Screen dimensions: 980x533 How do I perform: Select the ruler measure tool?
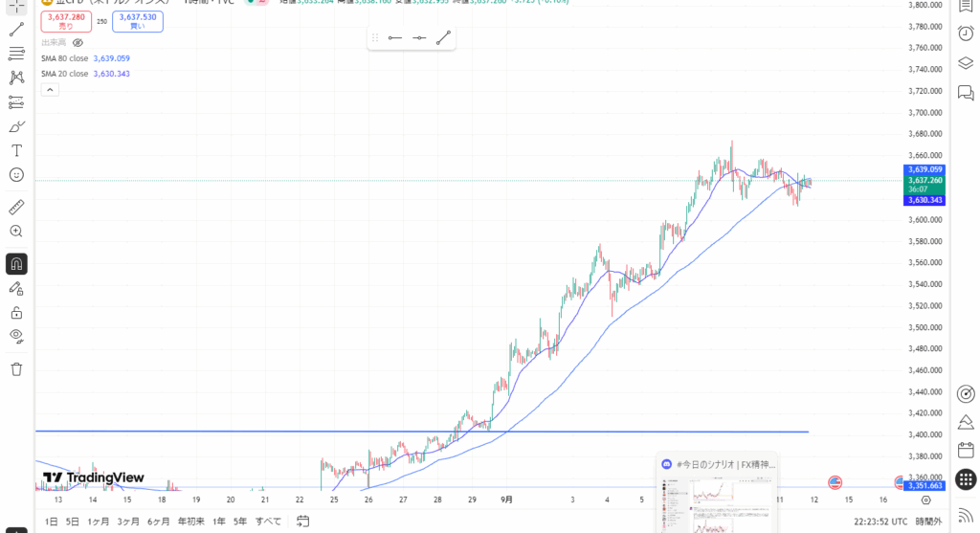tap(16, 207)
